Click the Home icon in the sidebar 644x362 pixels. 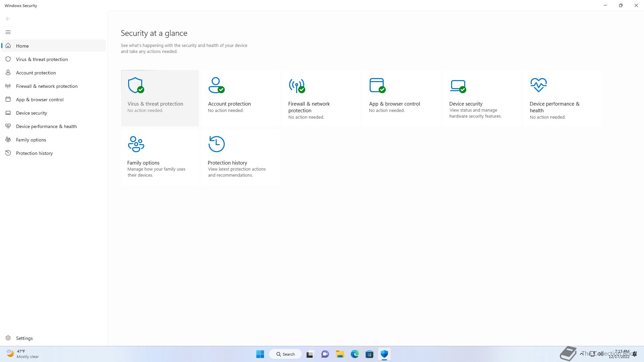click(x=8, y=46)
